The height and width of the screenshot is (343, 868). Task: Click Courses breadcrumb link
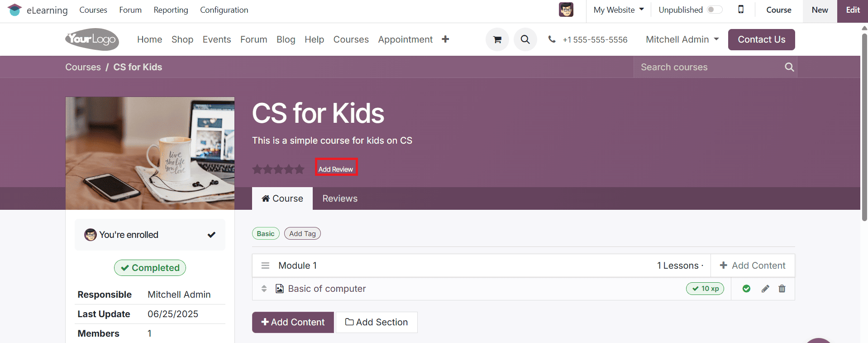pos(83,67)
